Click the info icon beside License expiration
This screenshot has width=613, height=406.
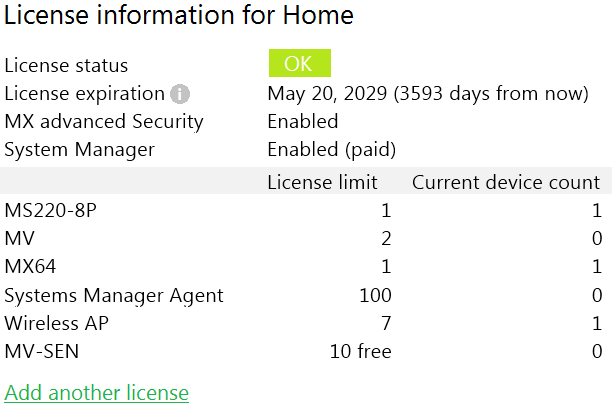coord(180,94)
